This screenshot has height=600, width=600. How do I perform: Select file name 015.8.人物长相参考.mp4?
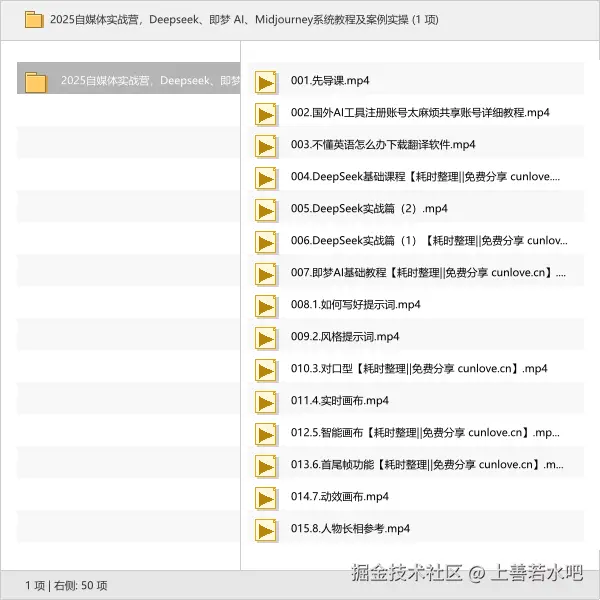(x=350, y=528)
